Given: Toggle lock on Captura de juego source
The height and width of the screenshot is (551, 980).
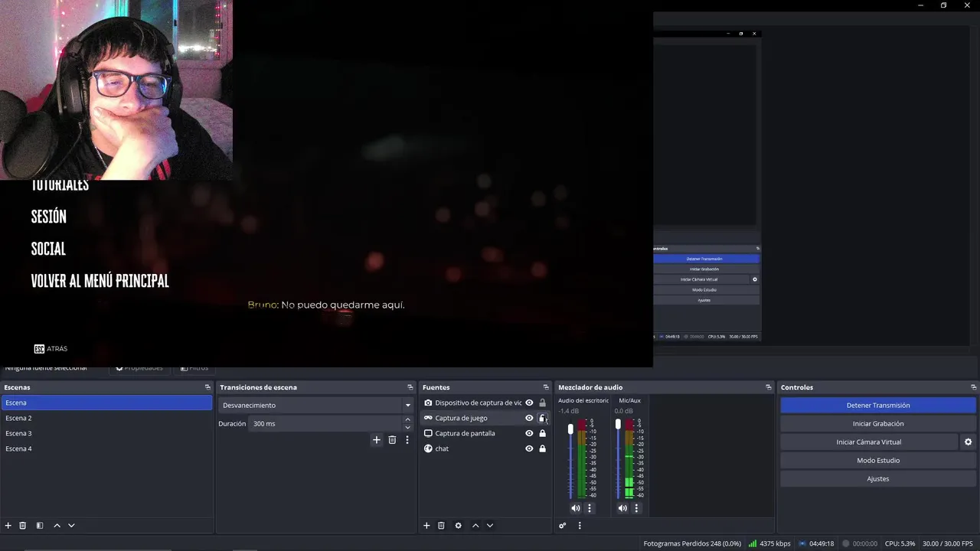Looking at the screenshot, I should pos(543,418).
